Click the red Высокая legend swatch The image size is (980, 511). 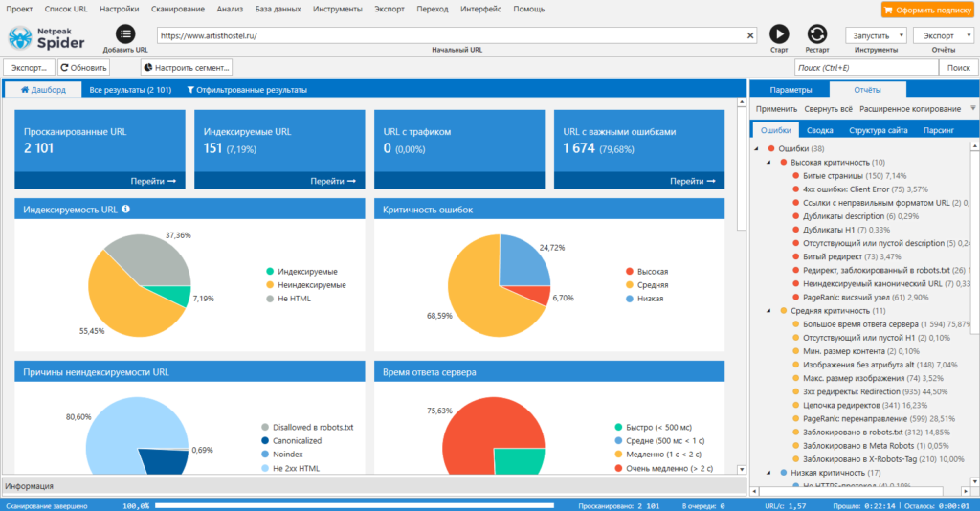pyautogui.click(x=628, y=272)
